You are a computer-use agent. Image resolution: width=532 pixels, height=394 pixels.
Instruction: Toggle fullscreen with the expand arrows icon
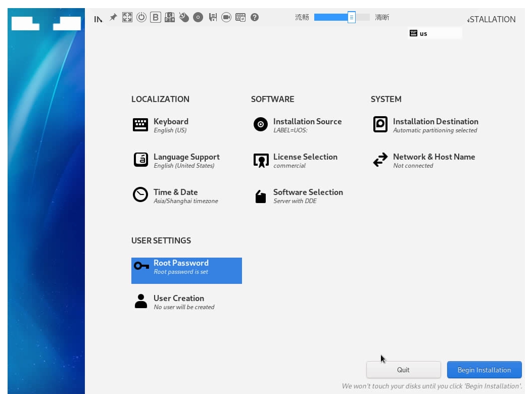tap(127, 18)
